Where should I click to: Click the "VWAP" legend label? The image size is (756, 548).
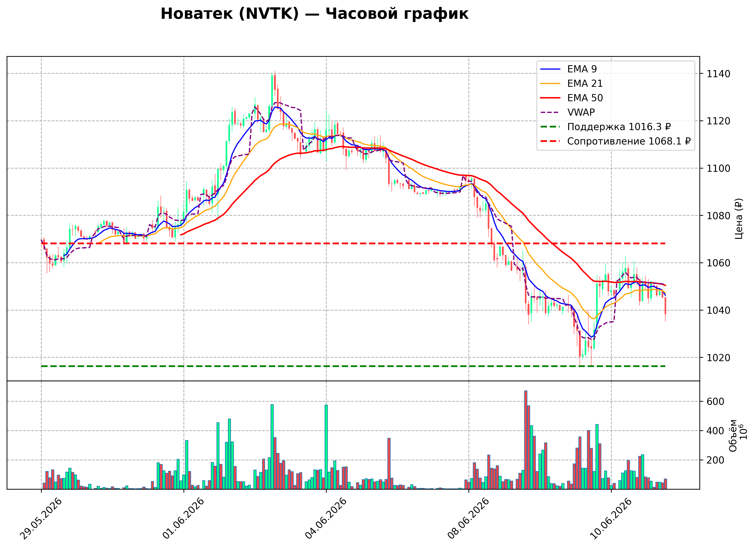(x=581, y=112)
